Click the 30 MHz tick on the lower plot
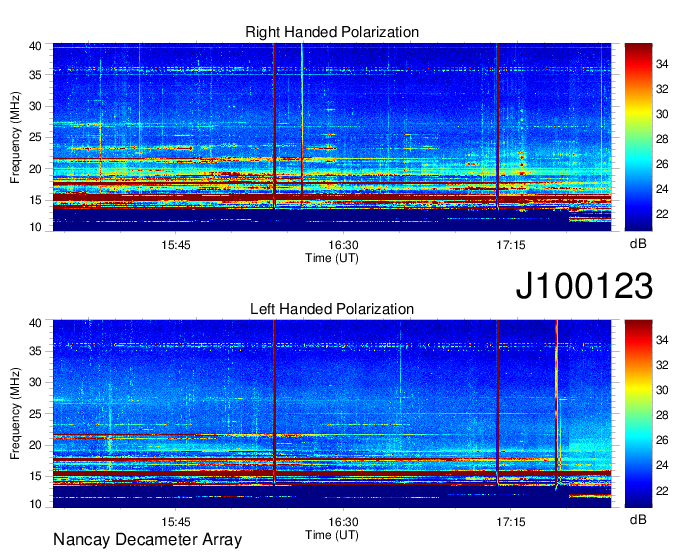 pyautogui.click(x=35, y=382)
